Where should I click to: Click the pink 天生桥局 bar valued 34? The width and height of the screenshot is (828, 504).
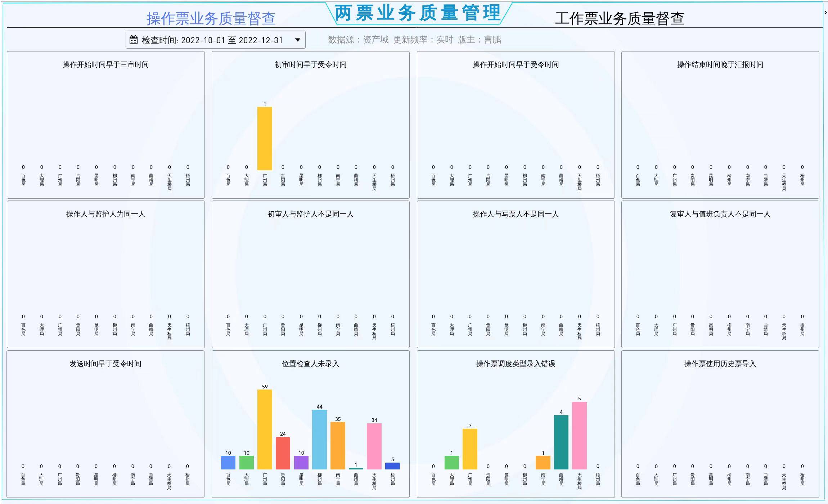click(x=374, y=446)
